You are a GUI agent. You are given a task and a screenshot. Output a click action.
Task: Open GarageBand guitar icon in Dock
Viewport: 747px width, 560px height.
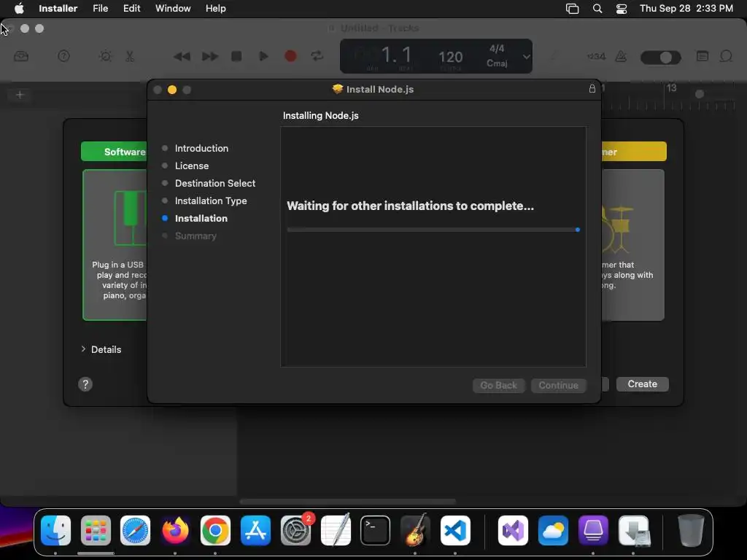point(415,531)
